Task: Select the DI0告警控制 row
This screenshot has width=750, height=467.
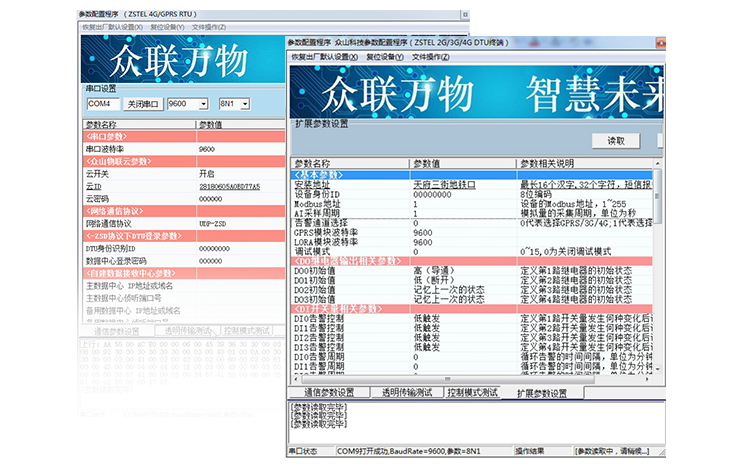Action: [471, 319]
